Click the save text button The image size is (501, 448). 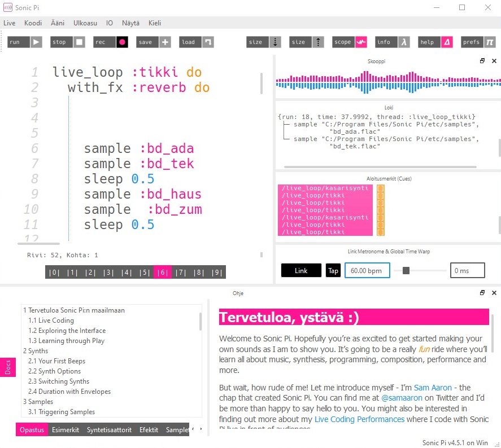147,42
